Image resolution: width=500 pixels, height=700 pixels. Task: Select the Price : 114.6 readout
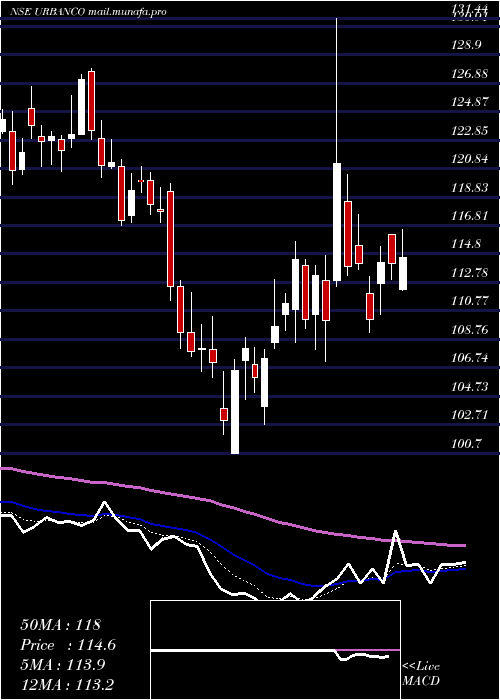pos(68,645)
